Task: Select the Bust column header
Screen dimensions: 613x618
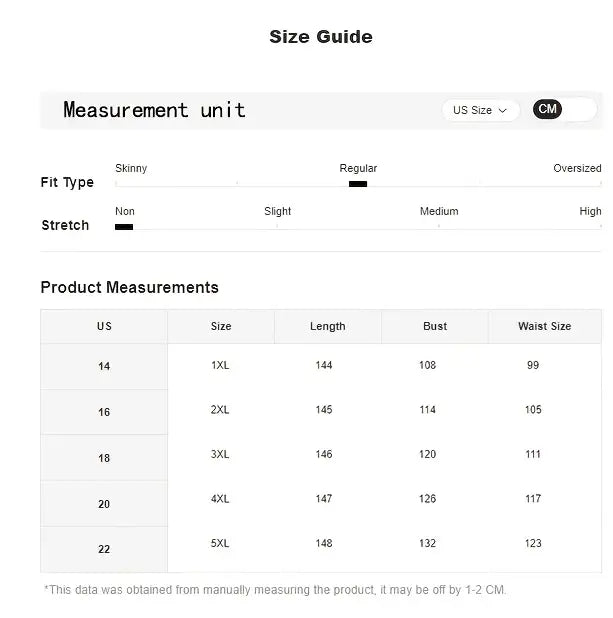Action: pyautogui.click(x=435, y=326)
